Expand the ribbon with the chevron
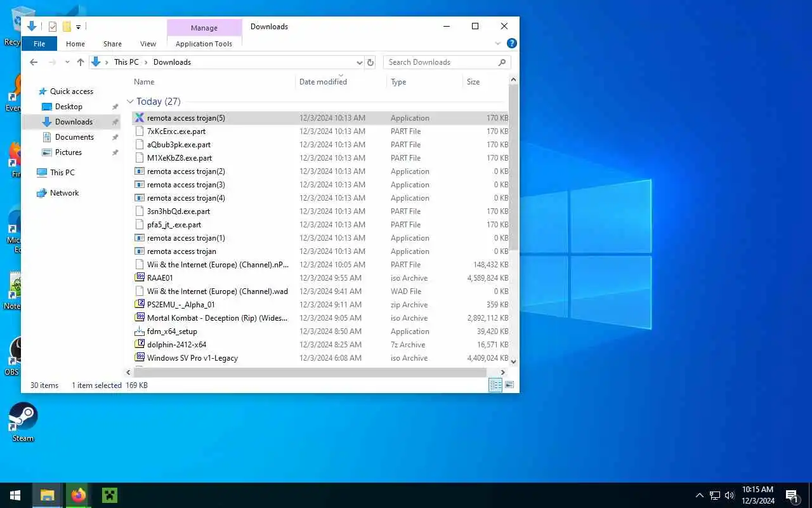 coord(498,44)
